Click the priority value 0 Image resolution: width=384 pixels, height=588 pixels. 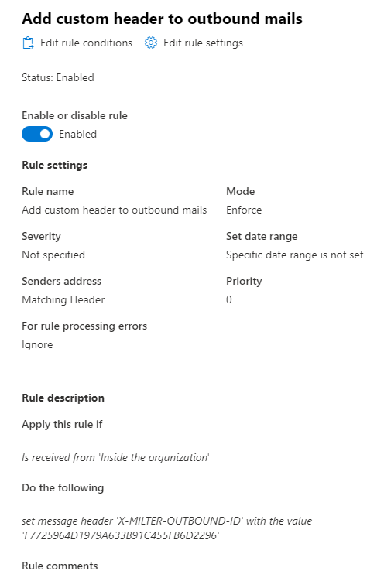pyautogui.click(x=229, y=299)
